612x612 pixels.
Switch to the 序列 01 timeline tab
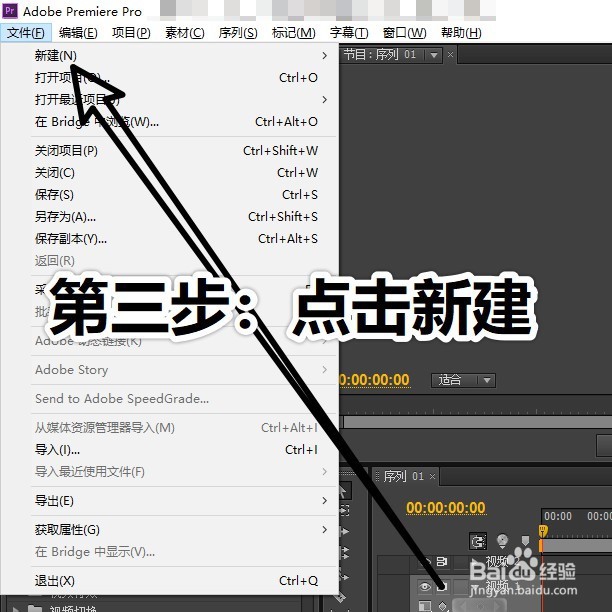403,476
